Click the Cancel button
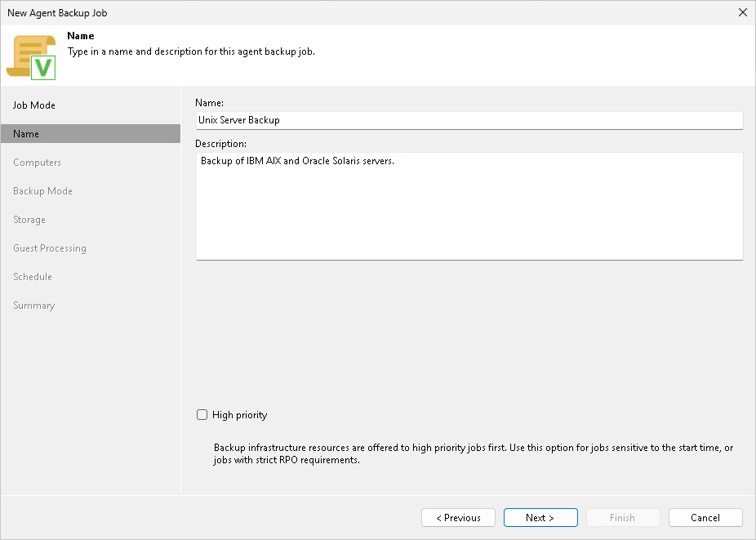Image resolution: width=756 pixels, height=540 pixels. 705,517
